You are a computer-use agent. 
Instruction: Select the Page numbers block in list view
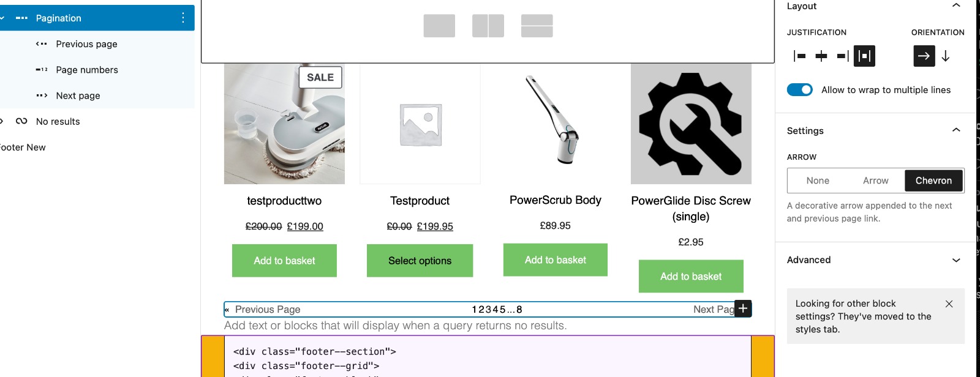coord(87,69)
